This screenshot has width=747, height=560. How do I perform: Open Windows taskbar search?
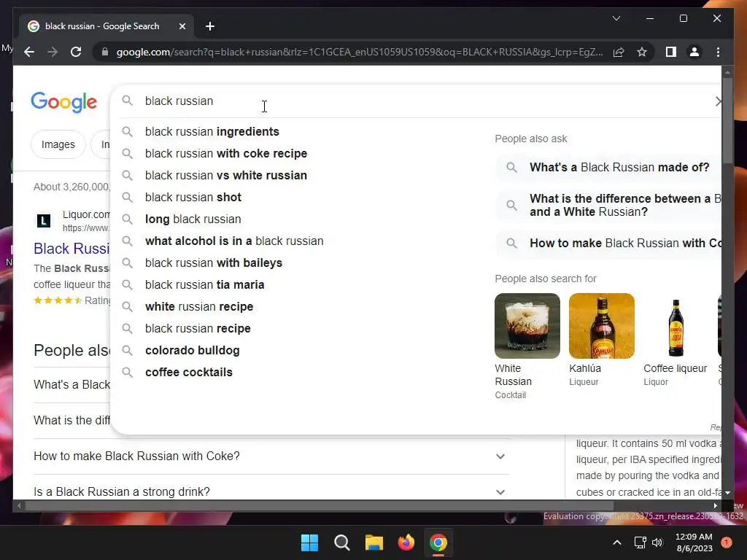click(342, 542)
